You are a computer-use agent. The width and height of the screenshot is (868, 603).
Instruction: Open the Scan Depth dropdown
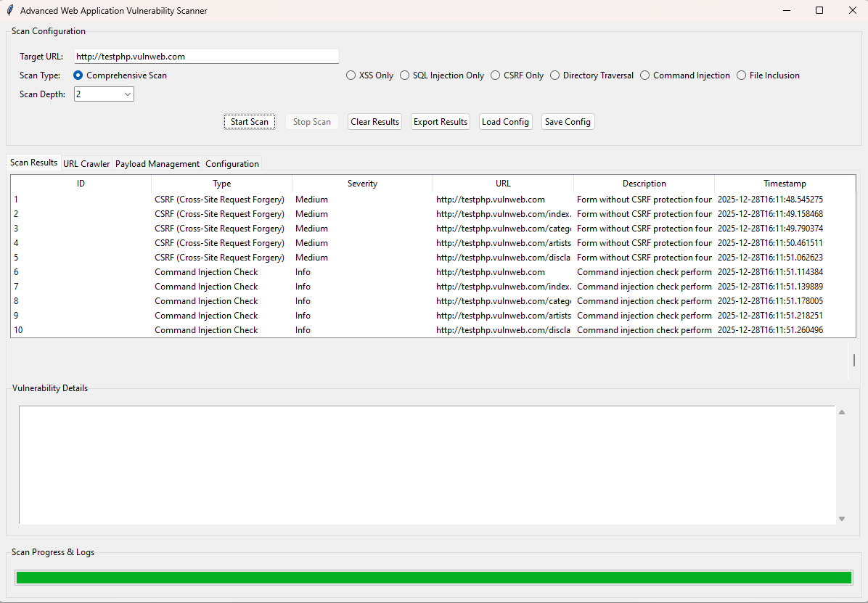[x=128, y=94]
